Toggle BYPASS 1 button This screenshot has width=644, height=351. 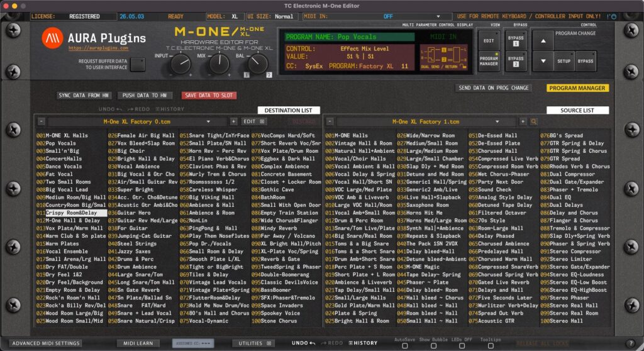coord(516,41)
